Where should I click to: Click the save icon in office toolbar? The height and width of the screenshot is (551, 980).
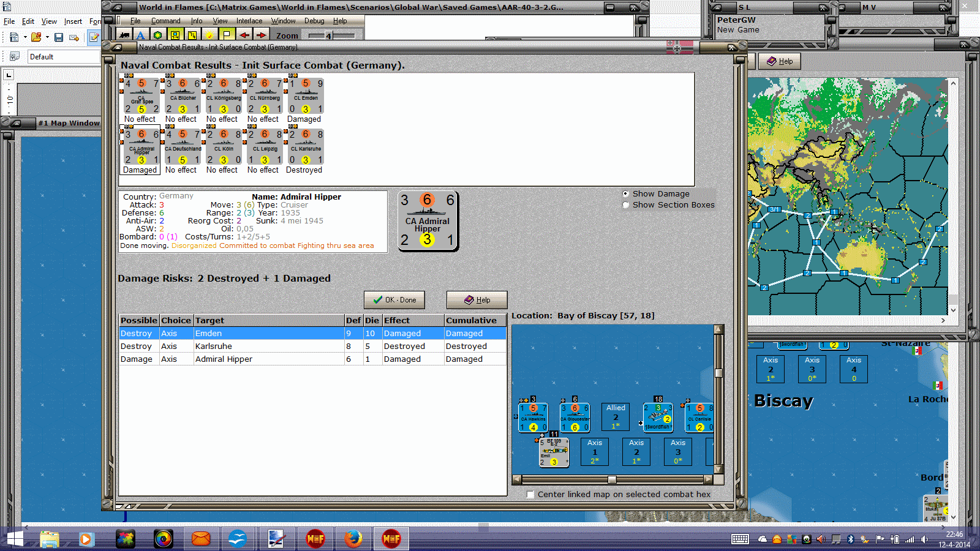[x=59, y=37]
